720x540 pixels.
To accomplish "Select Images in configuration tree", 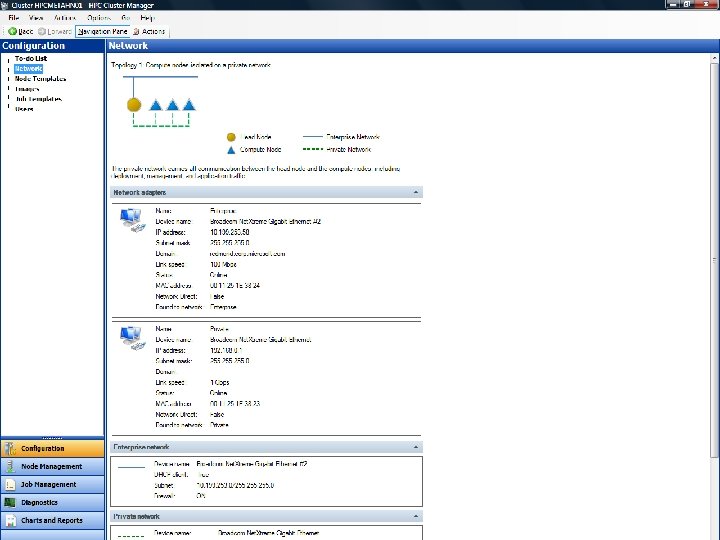I will pyautogui.click(x=27, y=89).
